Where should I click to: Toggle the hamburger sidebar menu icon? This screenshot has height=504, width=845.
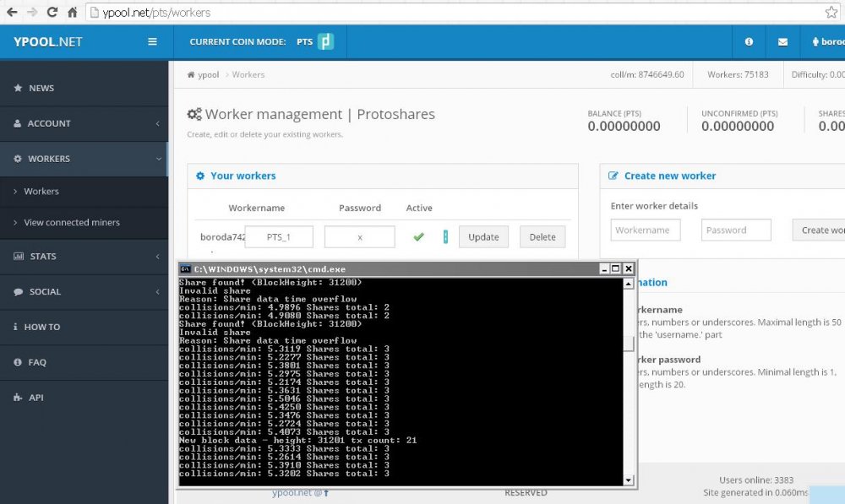152,41
